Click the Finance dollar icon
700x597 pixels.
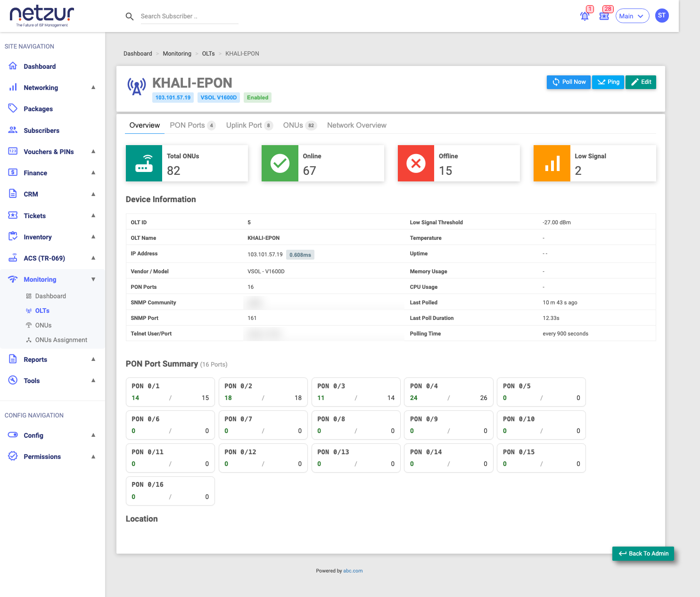tap(13, 172)
